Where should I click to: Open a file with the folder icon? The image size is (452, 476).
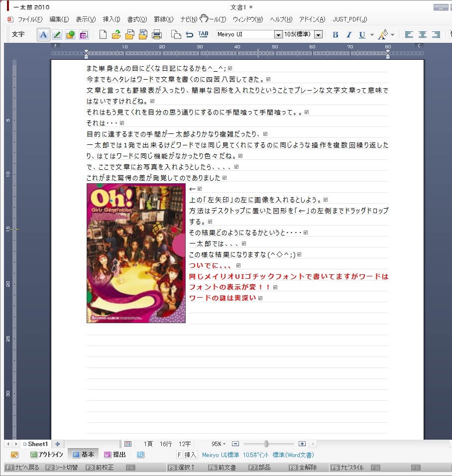tap(116, 35)
